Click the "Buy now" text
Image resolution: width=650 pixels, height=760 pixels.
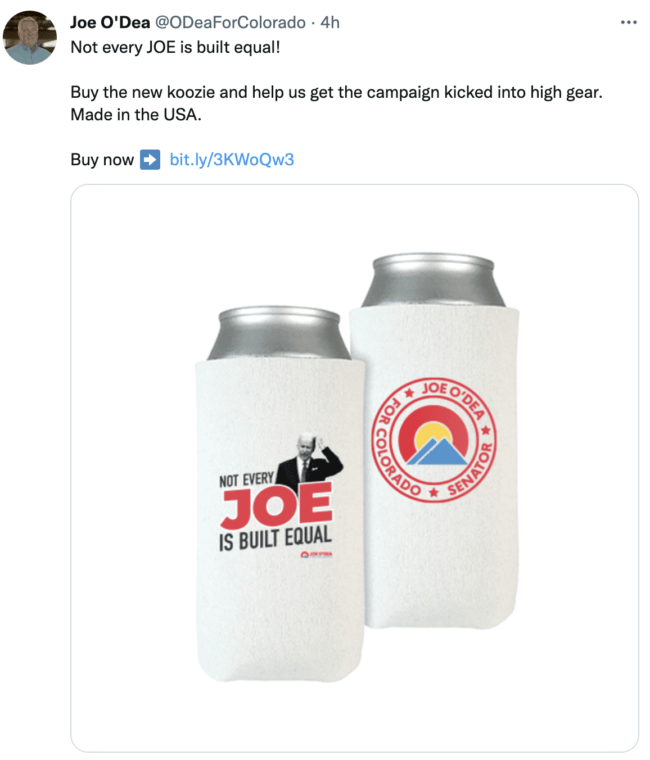click(x=102, y=159)
